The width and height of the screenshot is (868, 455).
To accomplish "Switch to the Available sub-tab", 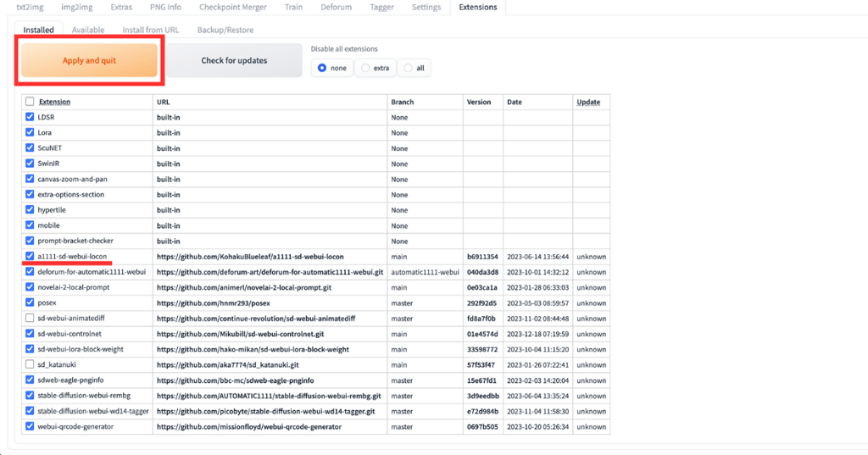I will coord(88,30).
